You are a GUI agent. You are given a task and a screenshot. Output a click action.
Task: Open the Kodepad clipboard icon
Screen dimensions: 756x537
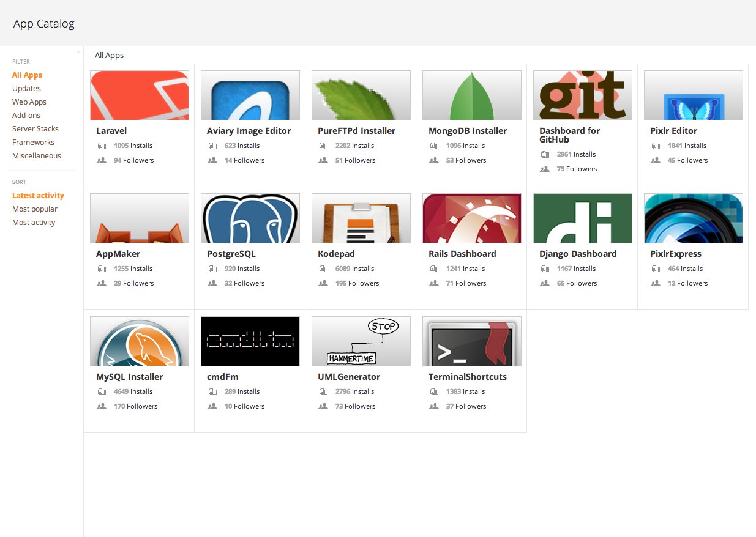coord(361,218)
